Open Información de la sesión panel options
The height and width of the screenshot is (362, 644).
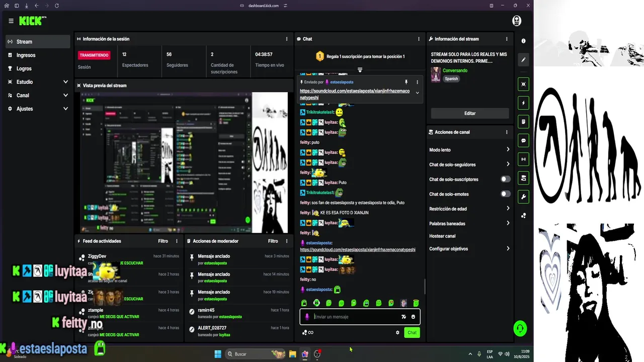click(x=287, y=39)
